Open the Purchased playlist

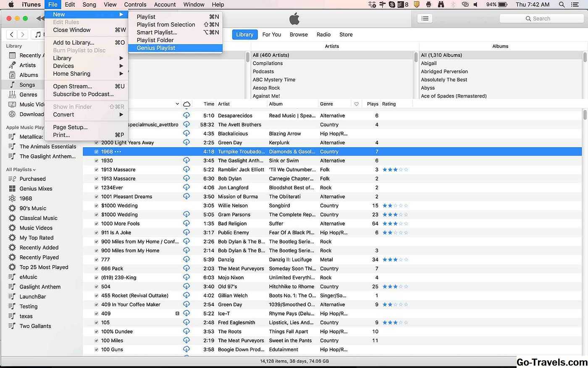32,179
